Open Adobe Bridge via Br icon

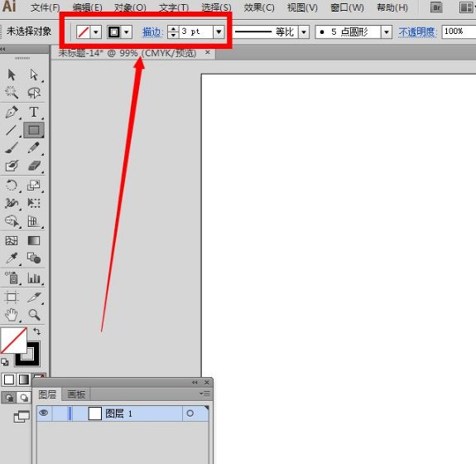(x=436, y=7)
